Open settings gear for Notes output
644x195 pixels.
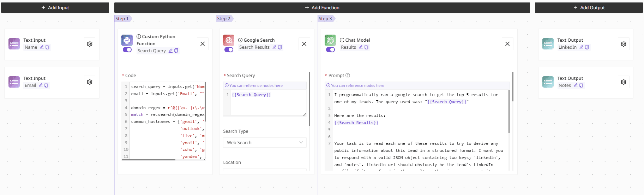click(624, 82)
